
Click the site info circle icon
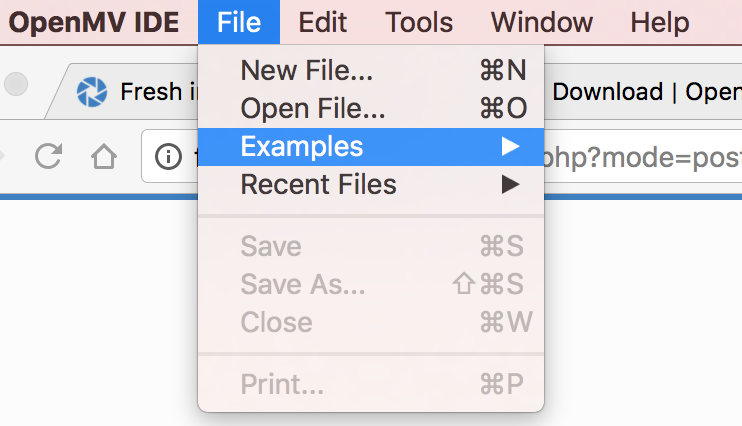point(168,156)
